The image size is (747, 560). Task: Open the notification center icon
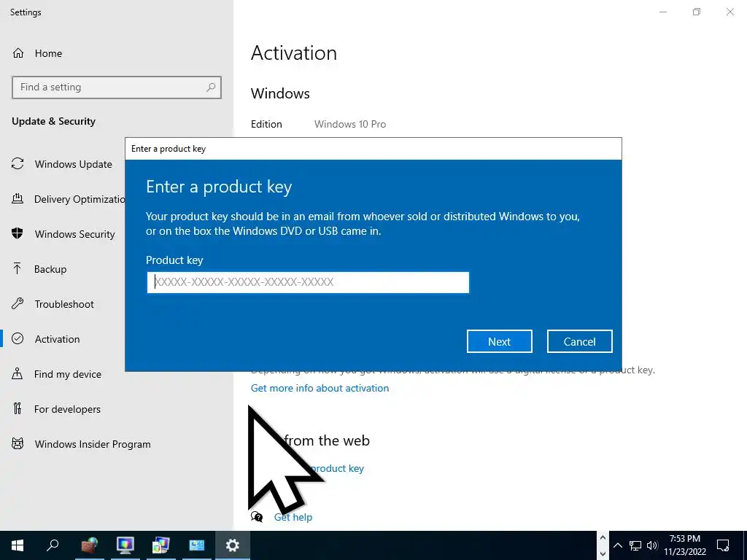723,545
